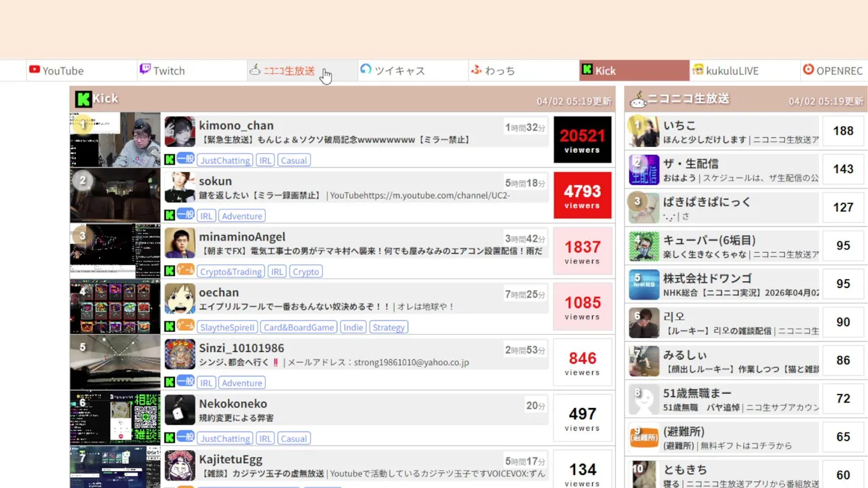This screenshot has height=488, width=868.
Task: Open minaminoAngel stream thumbnail
Action: (115, 251)
